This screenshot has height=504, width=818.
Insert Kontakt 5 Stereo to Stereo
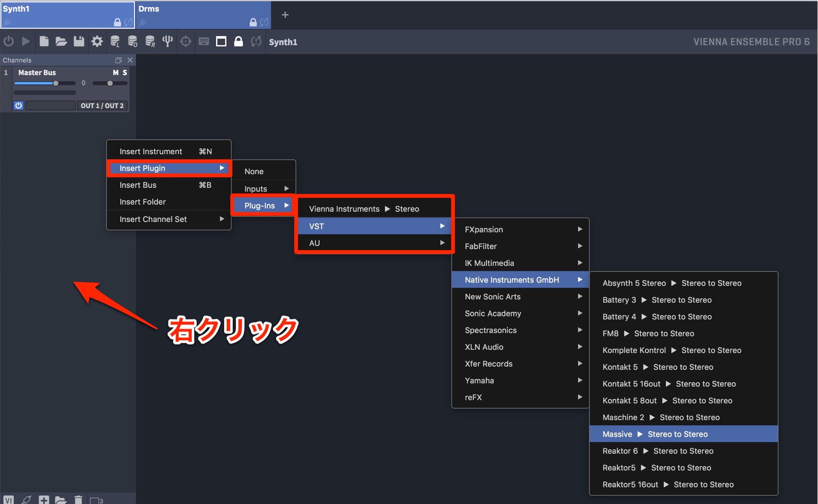684,367
